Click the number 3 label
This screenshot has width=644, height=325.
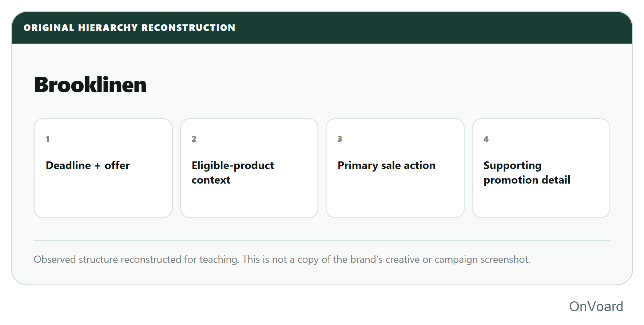(340, 139)
